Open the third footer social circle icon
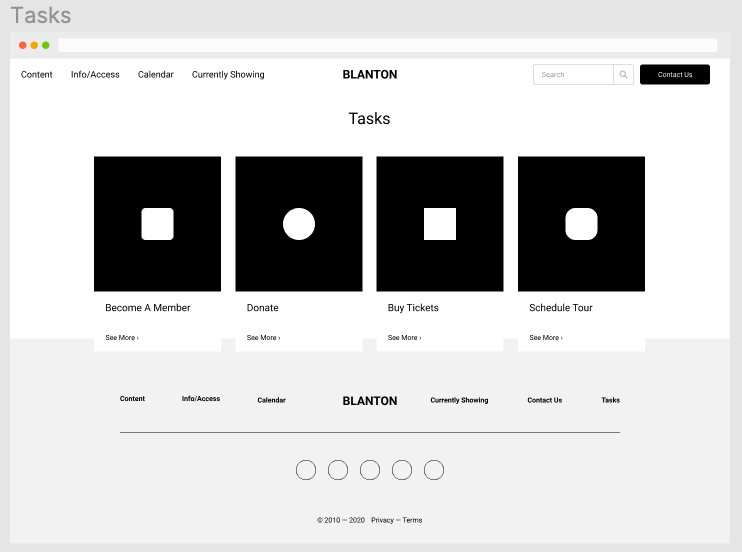 370,470
